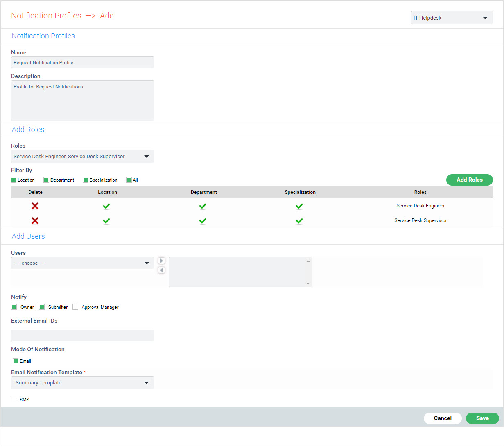This screenshot has height=447, width=504.
Task: Click Department checkmark for Service Desk Supervisor
Action: point(203,221)
